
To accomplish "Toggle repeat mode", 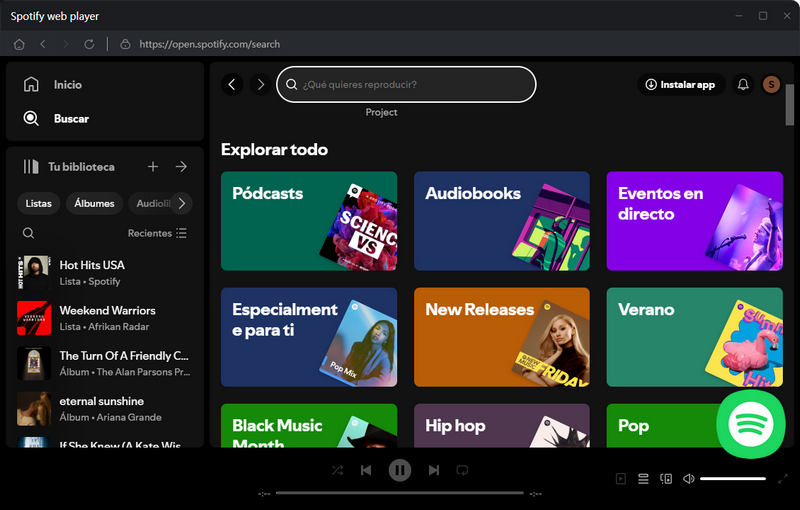I will (462, 470).
